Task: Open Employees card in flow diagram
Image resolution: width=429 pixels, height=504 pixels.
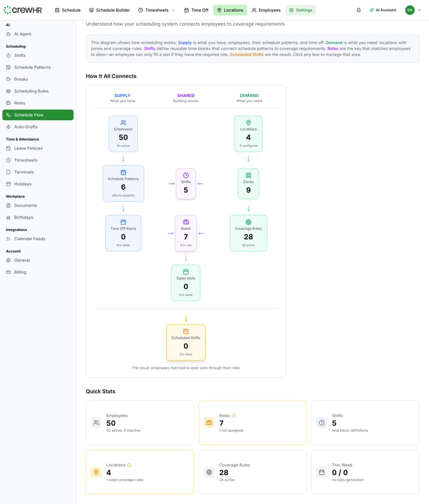Action: [123, 134]
